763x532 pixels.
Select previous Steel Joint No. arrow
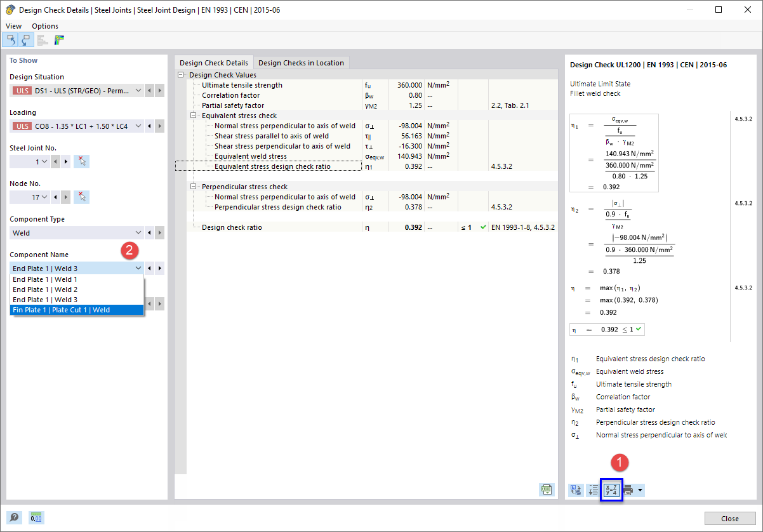(55, 162)
